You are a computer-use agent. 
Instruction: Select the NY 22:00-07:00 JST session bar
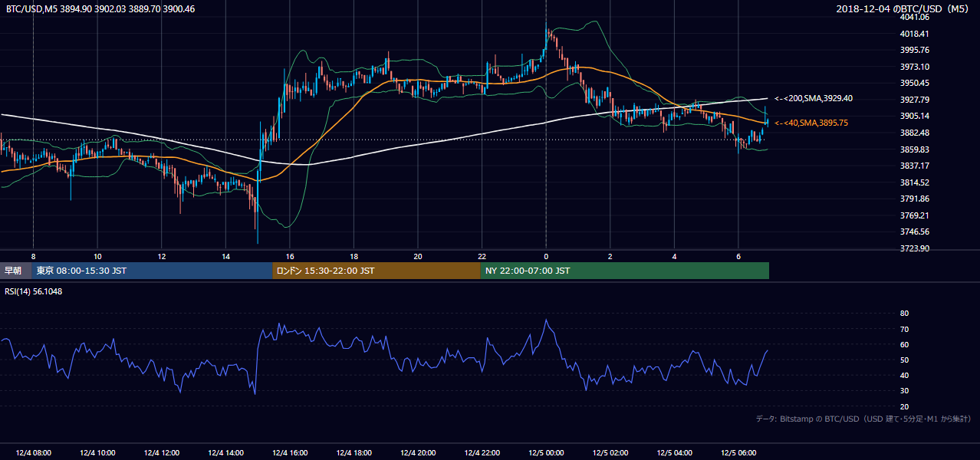(625, 271)
